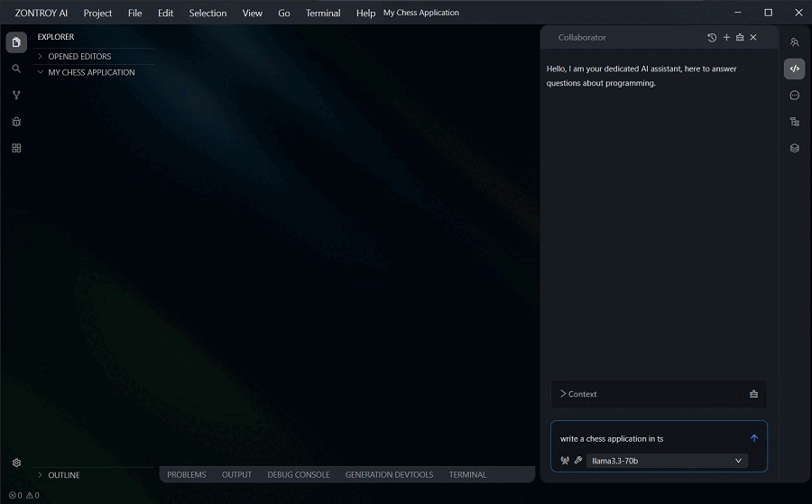This screenshot has height=504, width=812.
Task: Open the Search view in the activity bar
Action: 16,69
